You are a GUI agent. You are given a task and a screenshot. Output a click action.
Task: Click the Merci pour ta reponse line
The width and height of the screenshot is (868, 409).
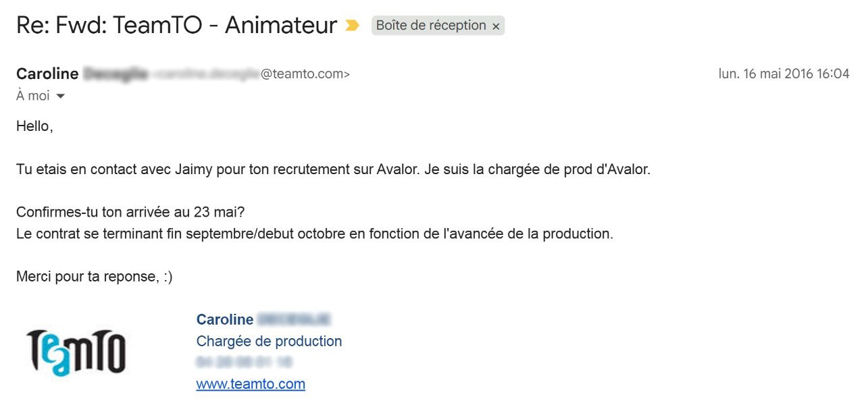click(95, 277)
